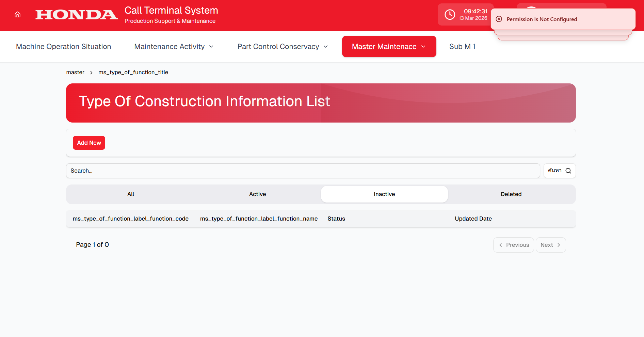Click the home icon in header
644x337 pixels.
[18, 15]
